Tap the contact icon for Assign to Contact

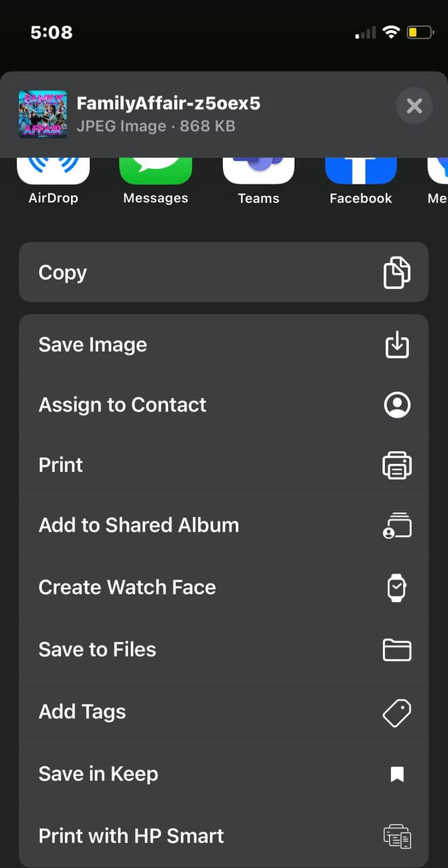[396, 405]
